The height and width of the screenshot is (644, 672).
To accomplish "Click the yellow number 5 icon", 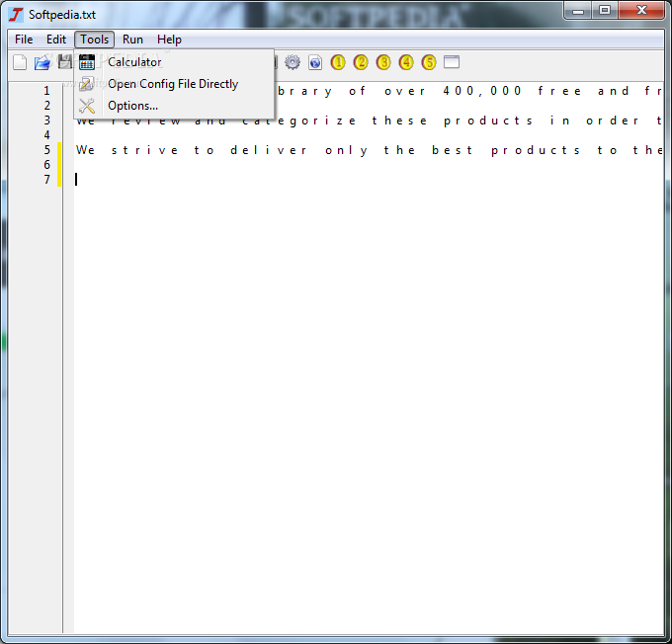I will pos(429,62).
